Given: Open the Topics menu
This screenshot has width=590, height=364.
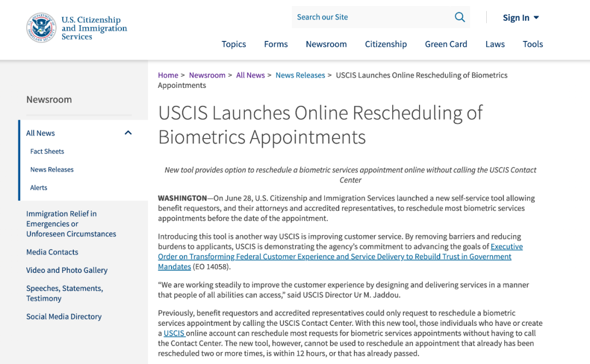Looking at the screenshot, I should tap(234, 44).
